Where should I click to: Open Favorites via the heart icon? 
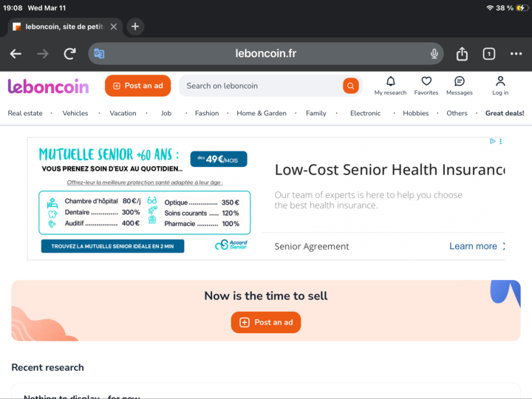coord(426,82)
